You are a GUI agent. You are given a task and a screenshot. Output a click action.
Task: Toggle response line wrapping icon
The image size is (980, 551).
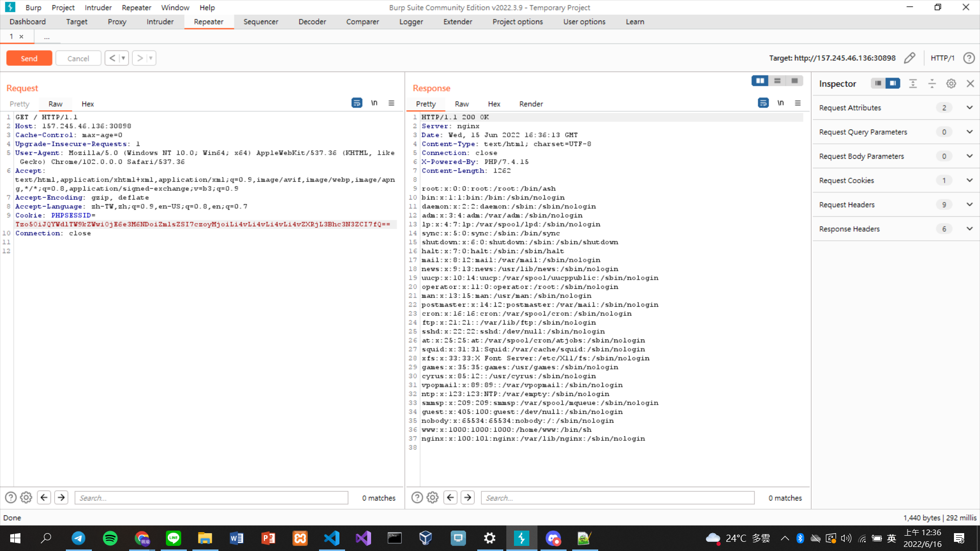click(763, 103)
